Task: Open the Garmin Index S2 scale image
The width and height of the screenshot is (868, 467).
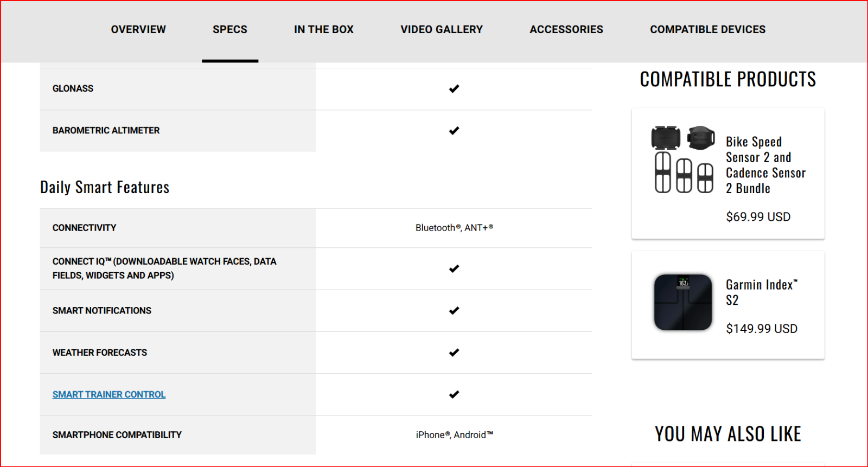Action: 683,302
